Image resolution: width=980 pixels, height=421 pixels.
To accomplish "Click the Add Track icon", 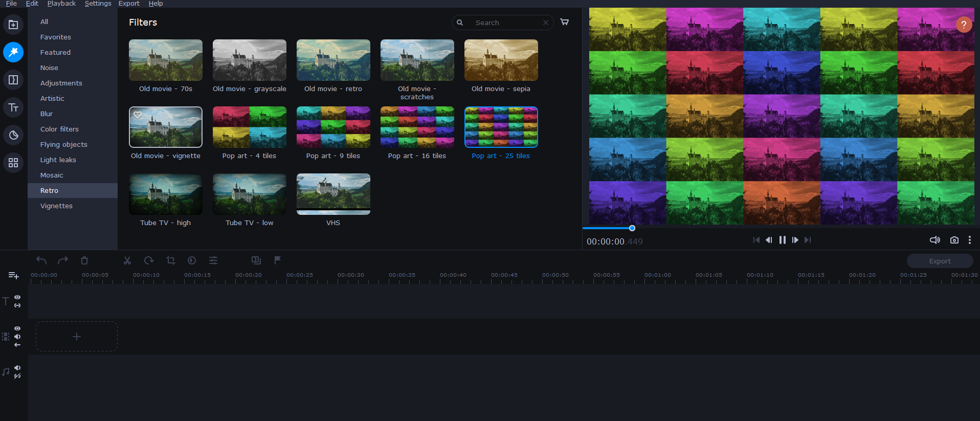I will point(14,276).
